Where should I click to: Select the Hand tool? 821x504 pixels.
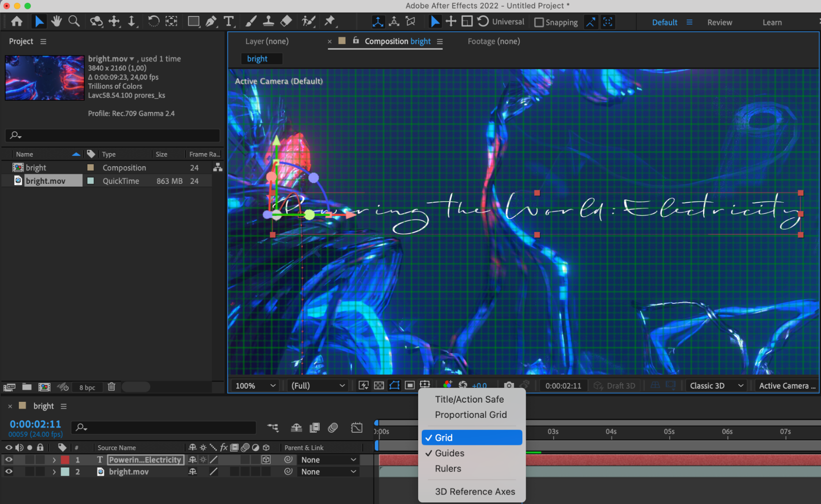click(56, 21)
